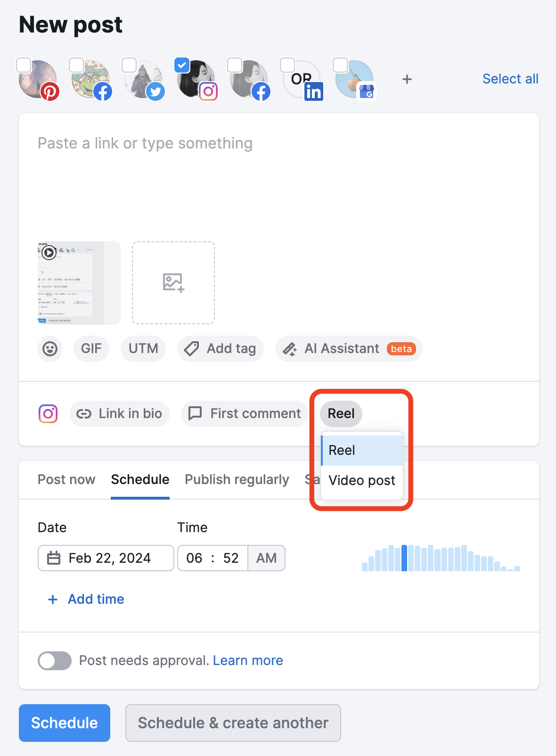
Task: Switch to the Post now tab
Action: (x=66, y=480)
